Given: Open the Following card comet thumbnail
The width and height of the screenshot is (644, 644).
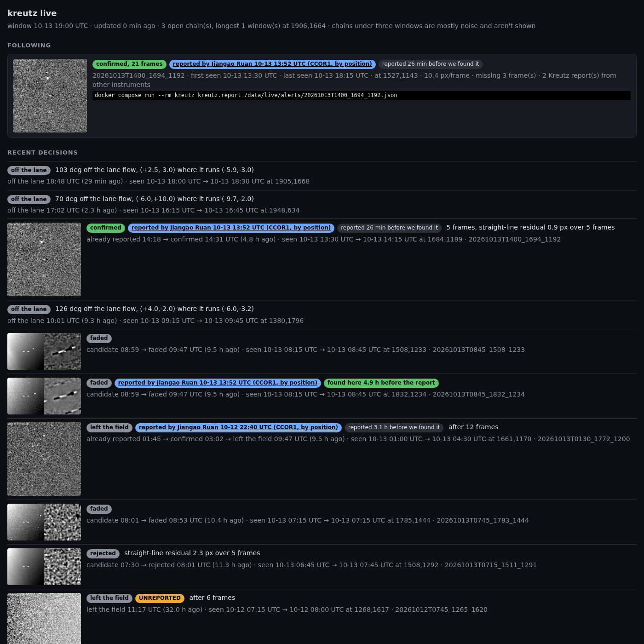Looking at the screenshot, I should pyautogui.click(x=50, y=96).
